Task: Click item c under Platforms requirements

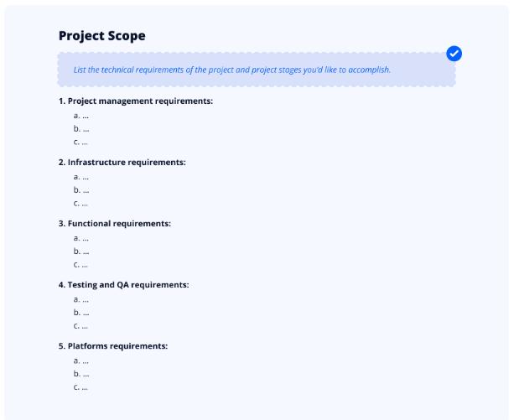Action: point(80,387)
